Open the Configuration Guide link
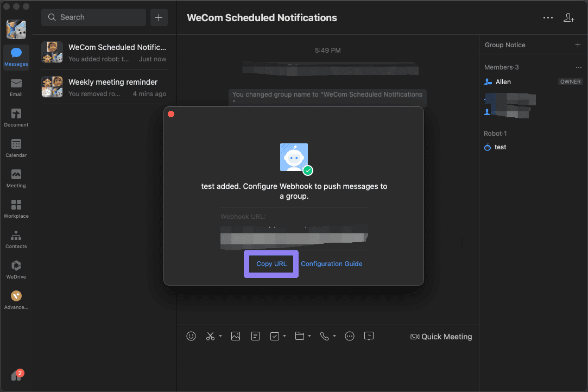588x392 pixels. point(332,264)
